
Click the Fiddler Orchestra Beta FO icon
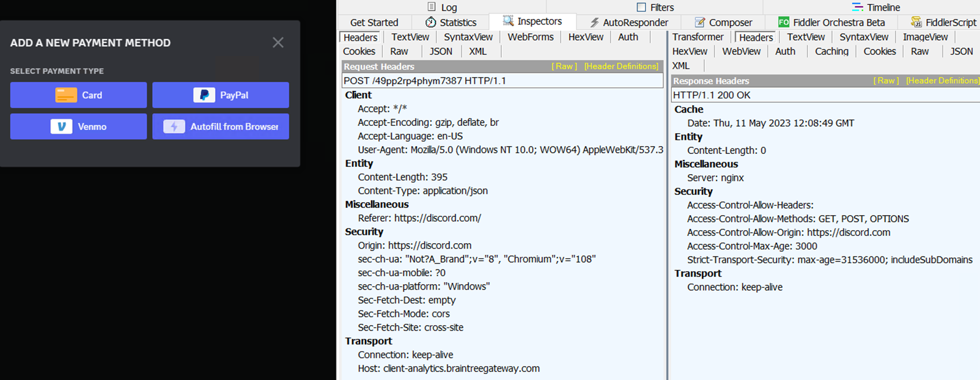coord(784,23)
